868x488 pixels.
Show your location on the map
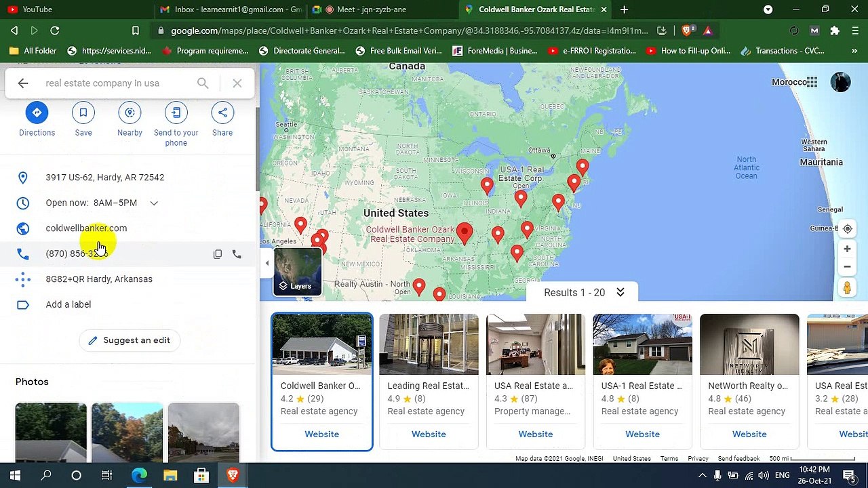[847, 229]
